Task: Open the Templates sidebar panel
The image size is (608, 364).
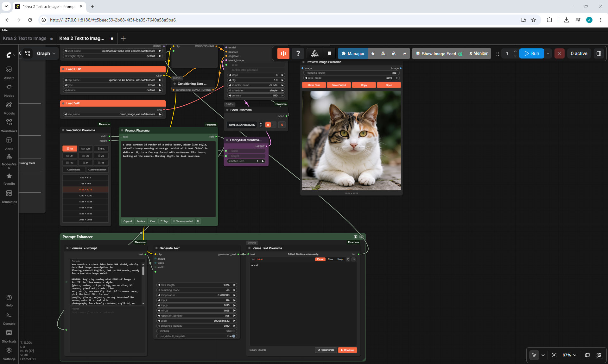Action: point(9,197)
